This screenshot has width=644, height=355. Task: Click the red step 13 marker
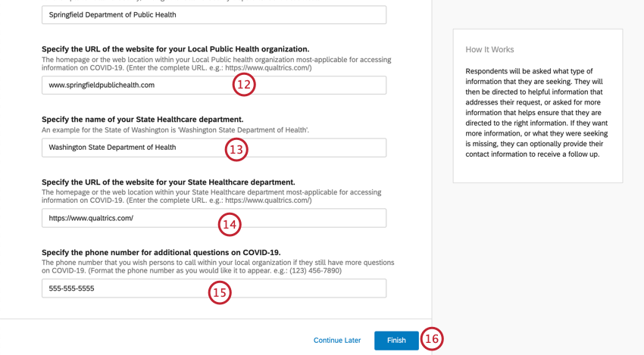[236, 149]
